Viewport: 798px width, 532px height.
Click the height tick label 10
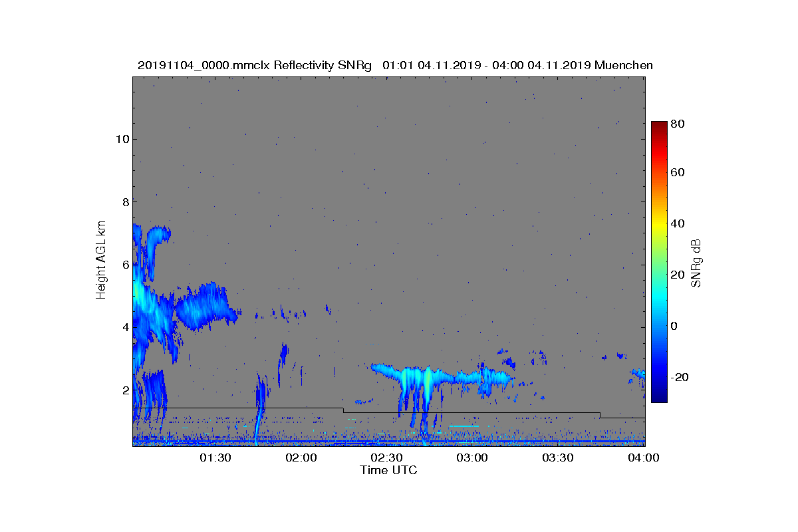(121, 139)
